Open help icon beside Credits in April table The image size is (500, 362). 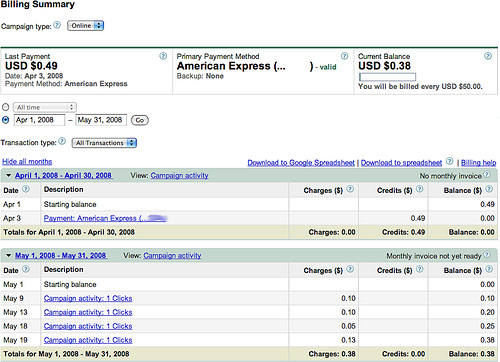[x=420, y=189]
